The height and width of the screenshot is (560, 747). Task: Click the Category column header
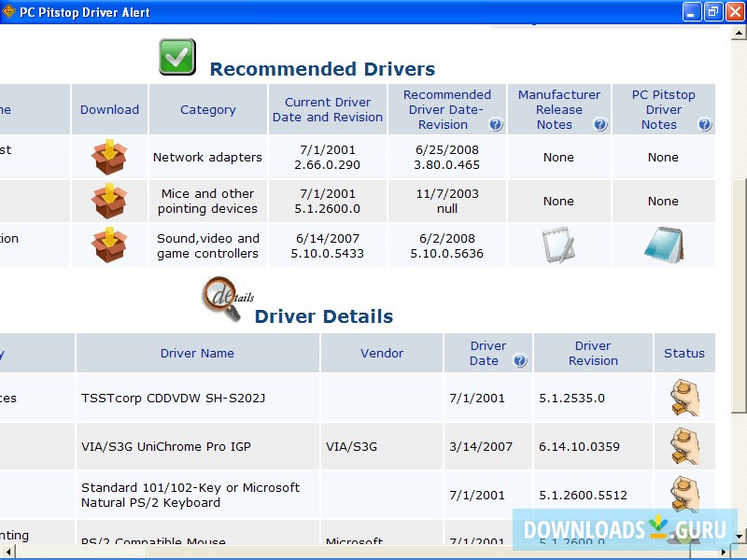[207, 110]
